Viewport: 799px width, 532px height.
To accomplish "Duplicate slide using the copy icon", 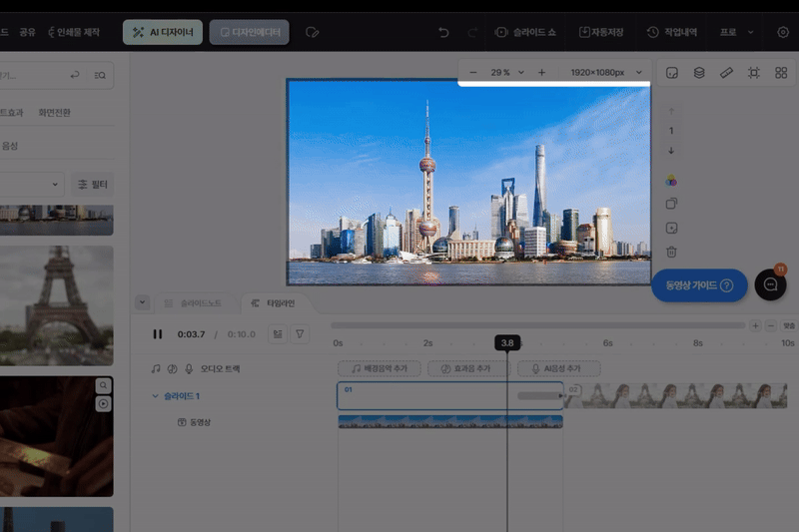I will coord(671,204).
